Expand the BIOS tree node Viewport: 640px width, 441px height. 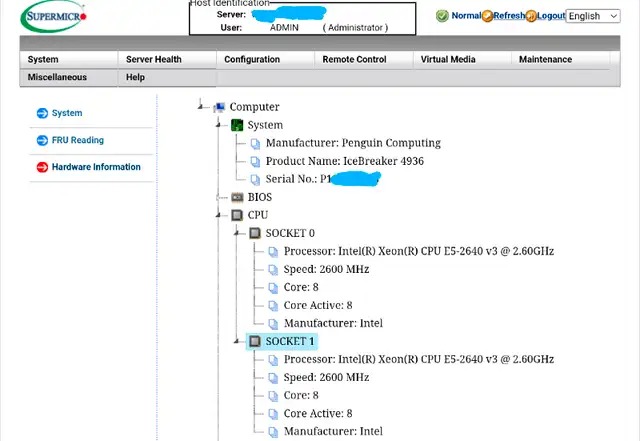point(219,197)
